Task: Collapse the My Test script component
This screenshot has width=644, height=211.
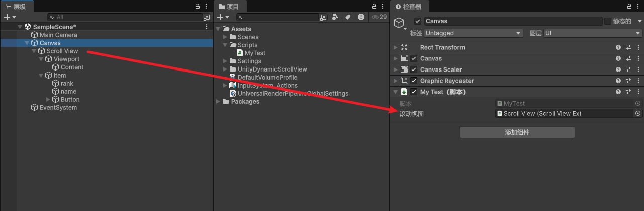Action: tap(396, 92)
